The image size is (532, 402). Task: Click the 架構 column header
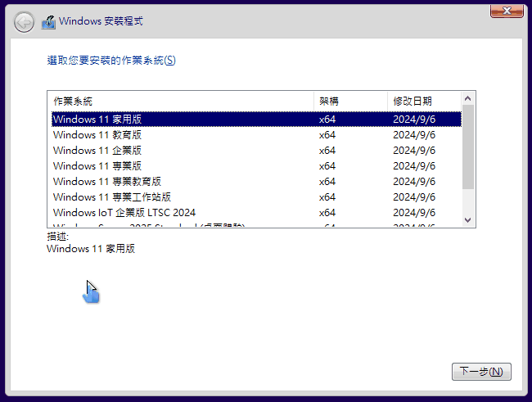pos(350,102)
